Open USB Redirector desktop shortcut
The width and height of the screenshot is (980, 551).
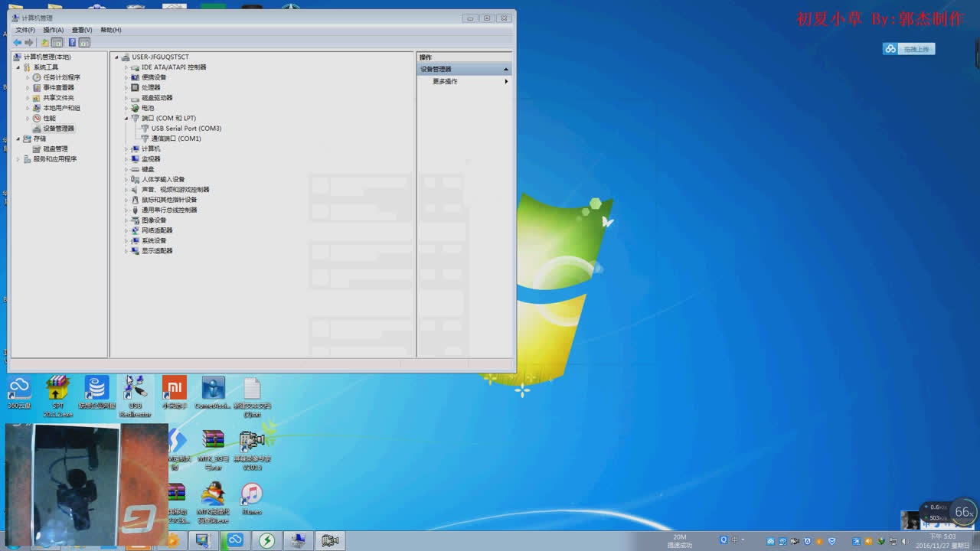click(136, 396)
